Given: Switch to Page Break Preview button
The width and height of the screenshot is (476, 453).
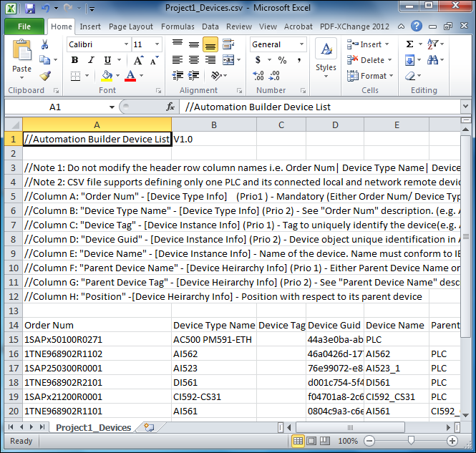Looking at the screenshot, I should pos(325,441).
